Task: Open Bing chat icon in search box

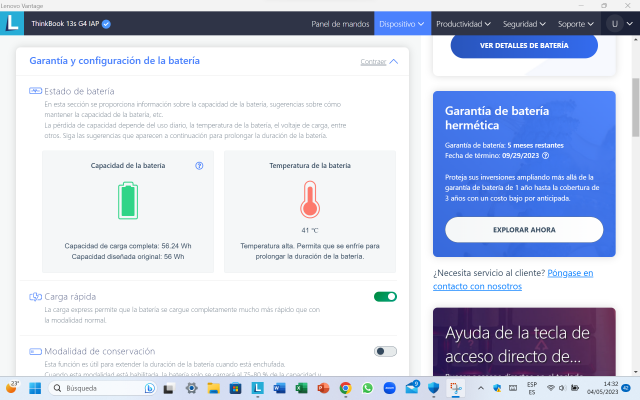Action: tap(149, 388)
